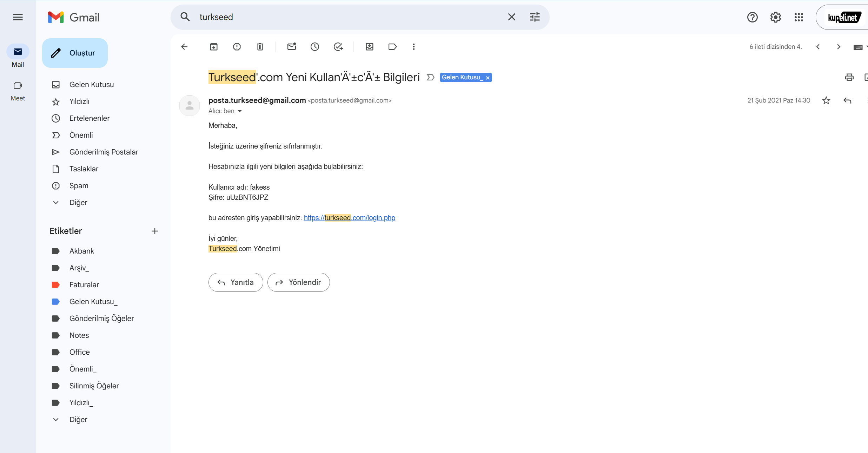Open the Meet section icon
The width and height of the screenshot is (868, 453).
click(x=18, y=85)
